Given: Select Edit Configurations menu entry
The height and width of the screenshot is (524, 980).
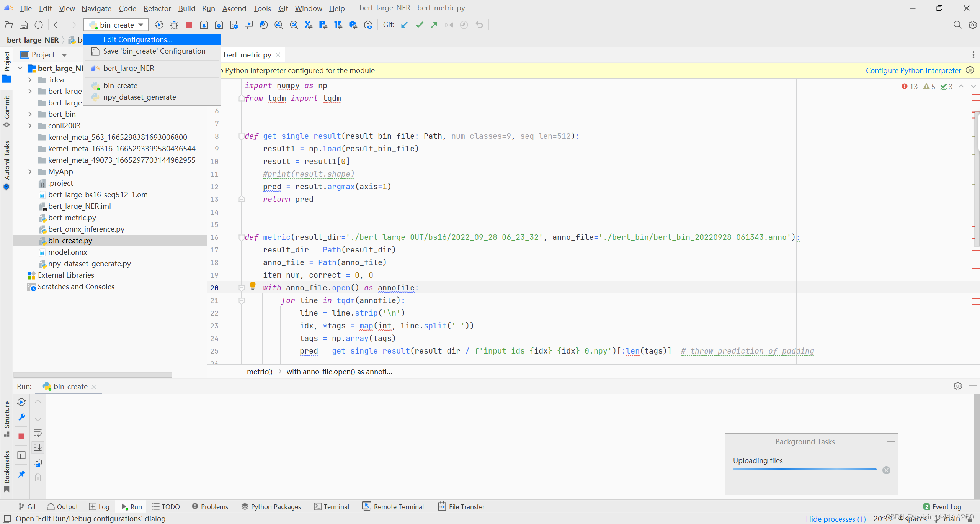Looking at the screenshot, I should [x=138, y=39].
